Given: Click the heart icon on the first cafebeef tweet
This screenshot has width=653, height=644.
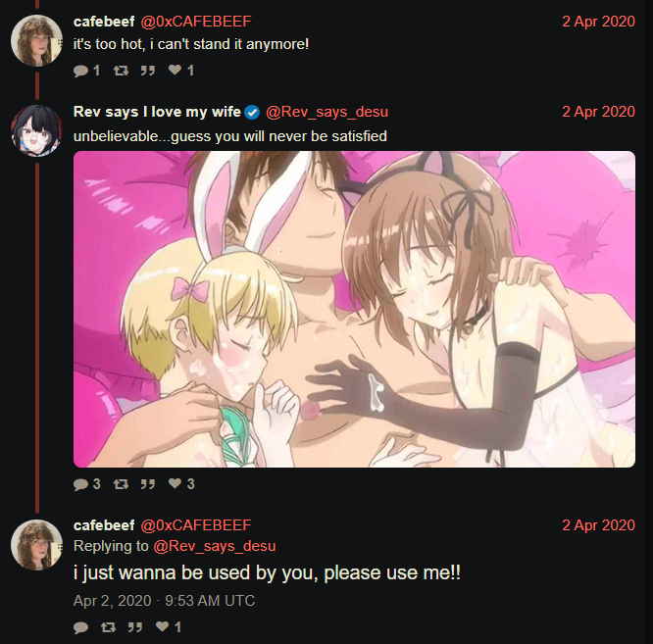Looking at the screenshot, I should [x=175, y=70].
